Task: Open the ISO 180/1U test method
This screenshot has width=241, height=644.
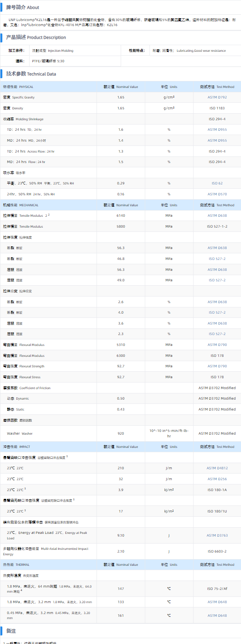Action: (217, 511)
